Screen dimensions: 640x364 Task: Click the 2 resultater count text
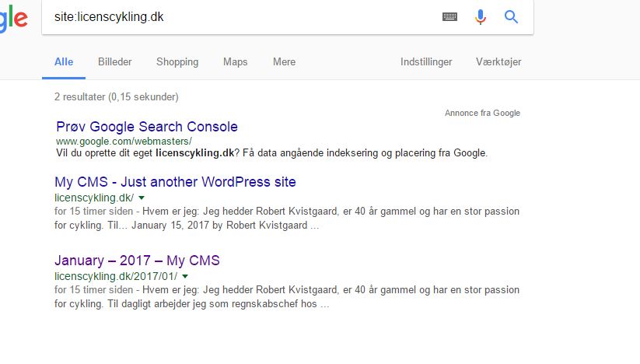click(x=117, y=96)
